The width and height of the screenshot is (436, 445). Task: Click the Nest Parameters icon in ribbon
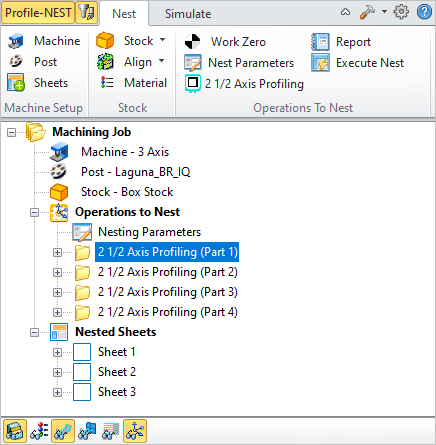pos(193,63)
